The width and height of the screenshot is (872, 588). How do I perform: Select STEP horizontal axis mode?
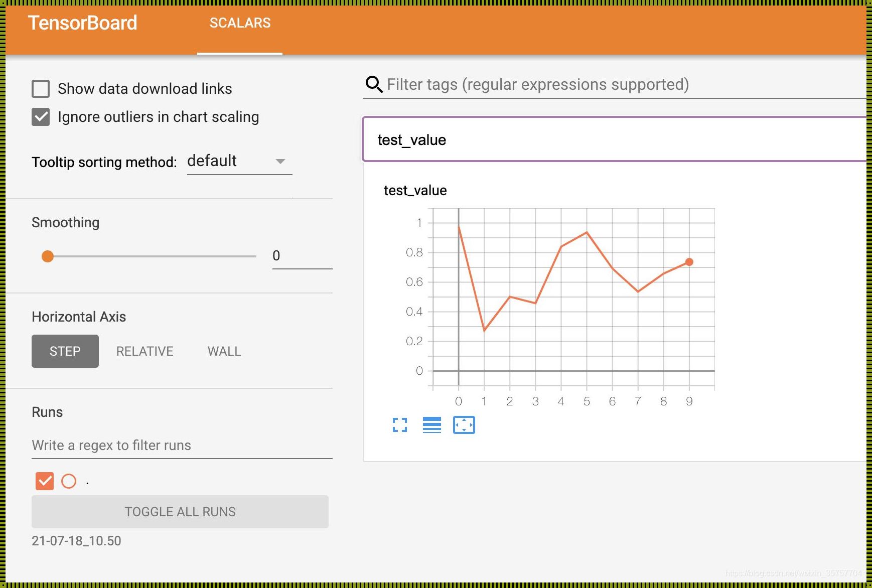(65, 351)
